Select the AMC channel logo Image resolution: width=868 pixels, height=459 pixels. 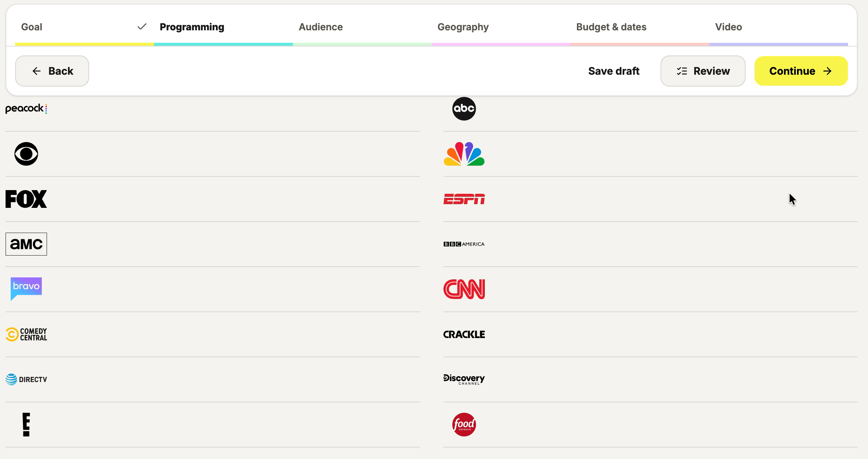26,244
